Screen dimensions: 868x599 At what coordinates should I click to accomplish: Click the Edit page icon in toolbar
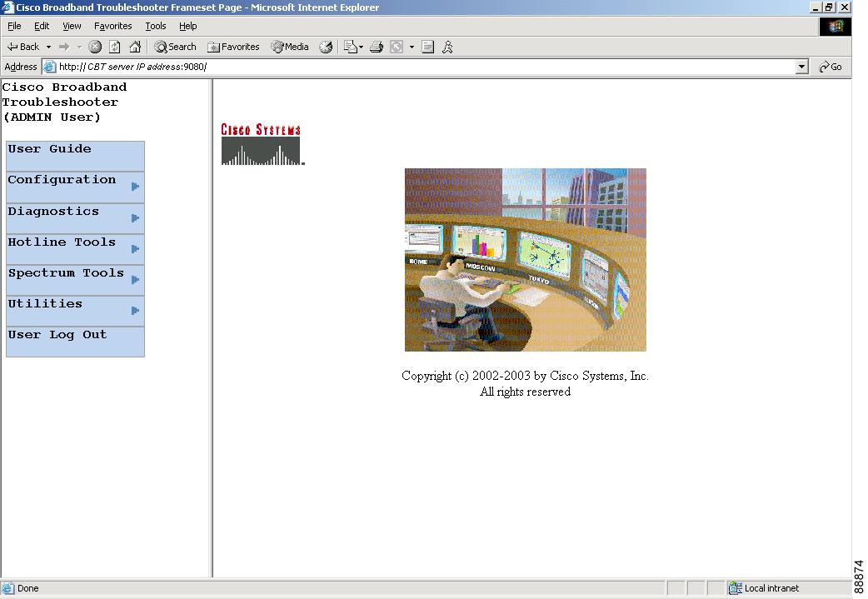[397, 47]
